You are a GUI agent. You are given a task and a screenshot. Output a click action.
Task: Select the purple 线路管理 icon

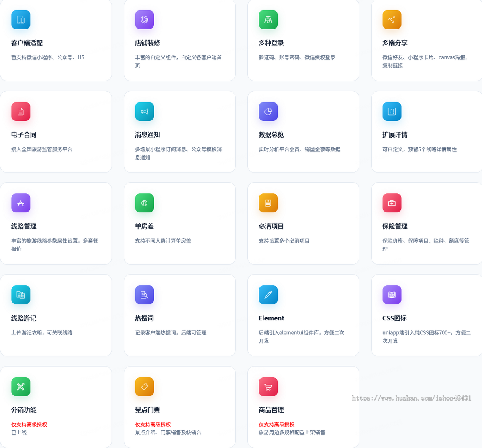pyautogui.click(x=21, y=203)
